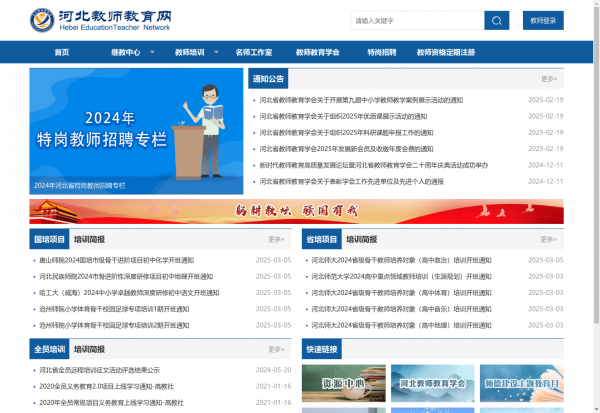
Task: Switch to the 国培项目 tab
Action: tap(48, 239)
